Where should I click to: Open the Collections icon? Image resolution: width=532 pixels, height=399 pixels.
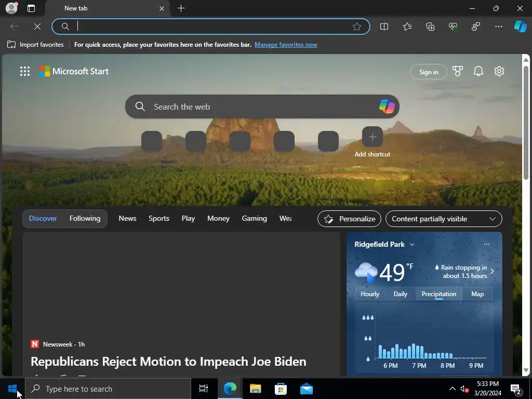(x=430, y=26)
